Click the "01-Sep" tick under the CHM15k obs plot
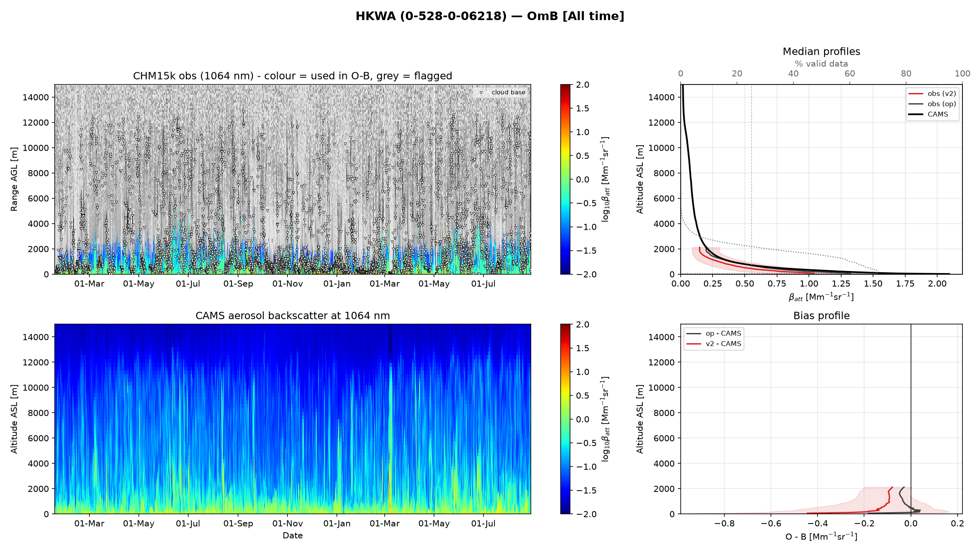The height and width of the screenshot is (551, 980). coord(238,284)
